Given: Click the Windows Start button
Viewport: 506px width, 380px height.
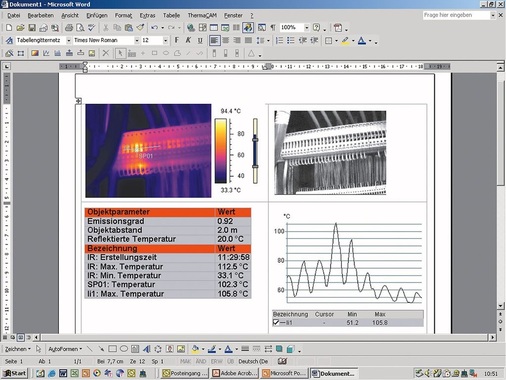Looking at the screenshot, I should [15, 373].
